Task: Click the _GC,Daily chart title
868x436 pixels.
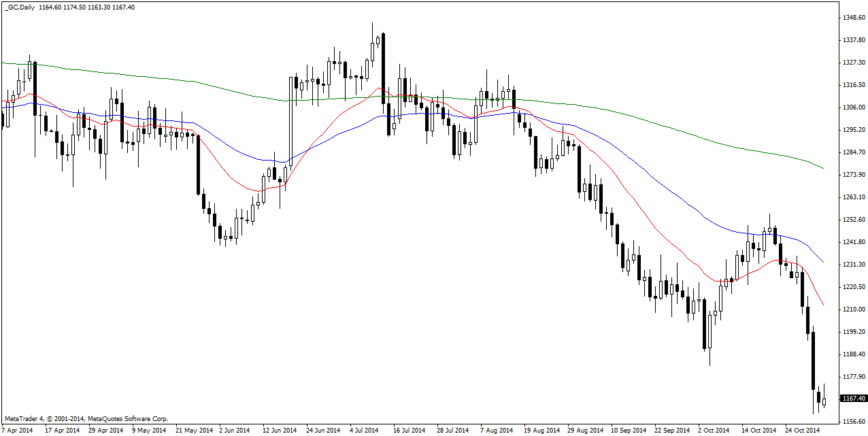Action: (19, 7)
